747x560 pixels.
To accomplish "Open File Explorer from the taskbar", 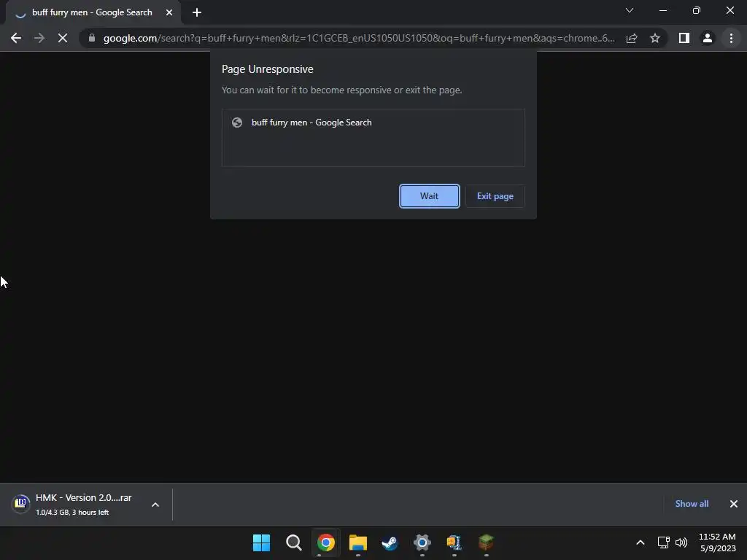I will (357, 542).
